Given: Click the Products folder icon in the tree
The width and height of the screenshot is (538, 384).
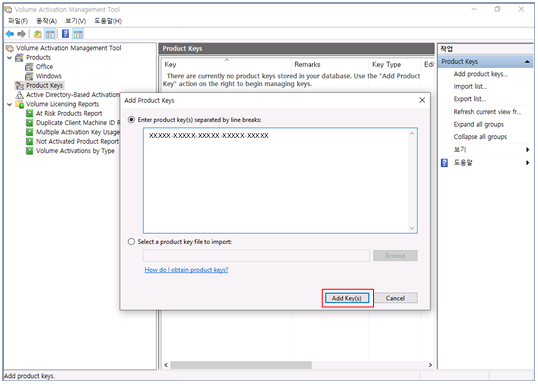Looking at the screenshot, I should point(20,57).
